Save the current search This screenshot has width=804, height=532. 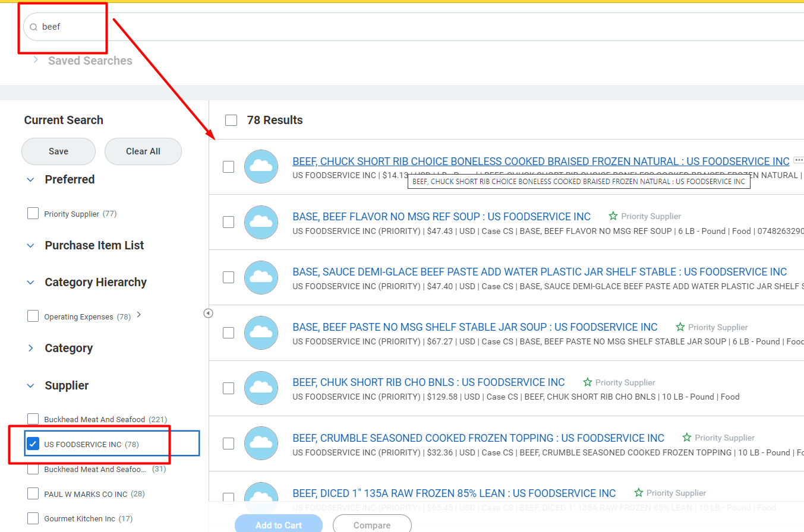point(58,151)
